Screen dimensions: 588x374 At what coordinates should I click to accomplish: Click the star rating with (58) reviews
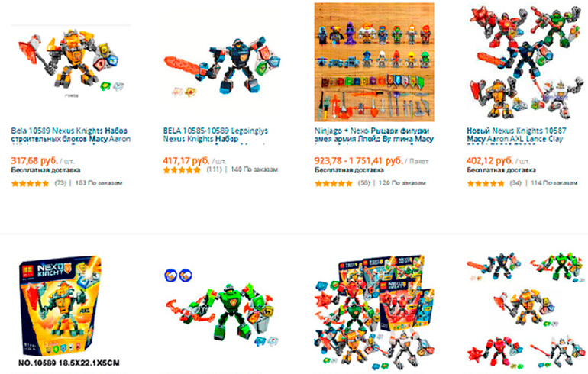click(334, 184)
